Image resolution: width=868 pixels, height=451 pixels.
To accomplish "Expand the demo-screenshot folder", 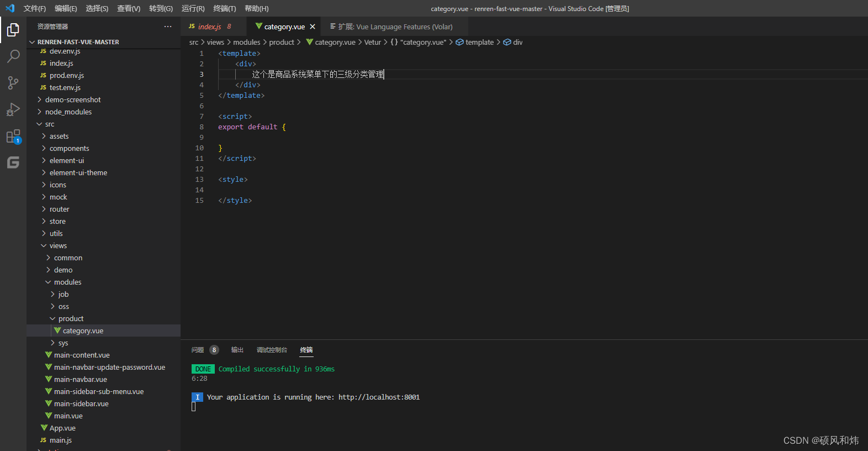I will click(104, 99).
